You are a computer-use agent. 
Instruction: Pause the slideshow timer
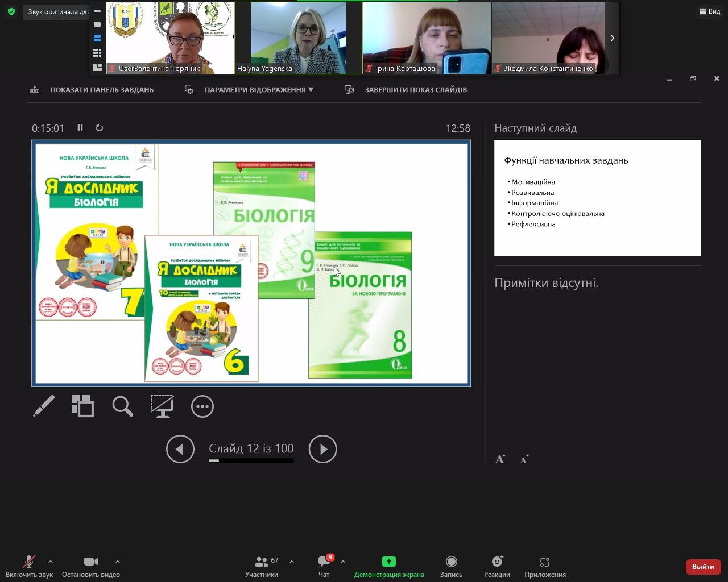pyautogui.click(x=80, y=128)
